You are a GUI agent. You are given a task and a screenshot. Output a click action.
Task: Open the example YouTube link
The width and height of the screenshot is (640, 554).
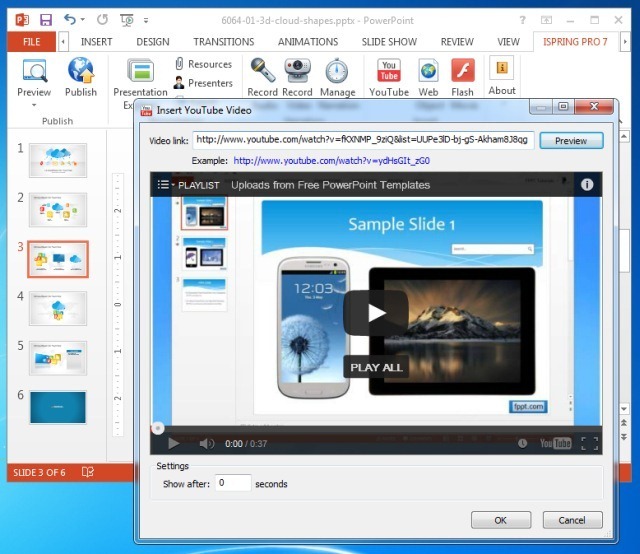tap(331, 160)
